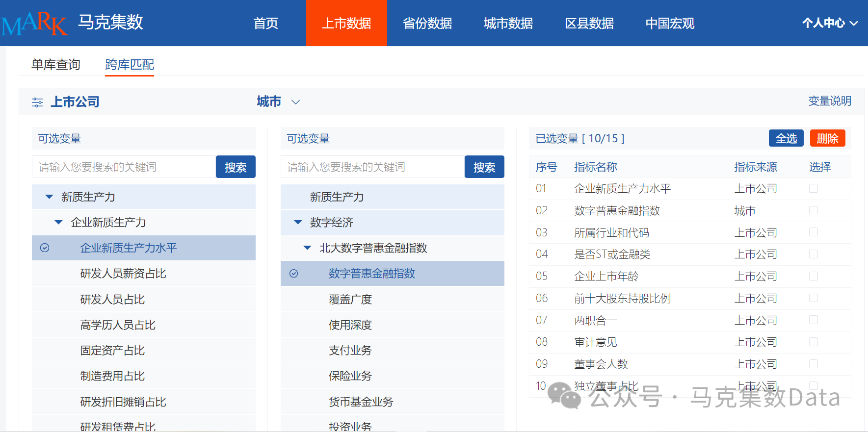Collapse the left 新质生产力 tree node

[49, 197]
